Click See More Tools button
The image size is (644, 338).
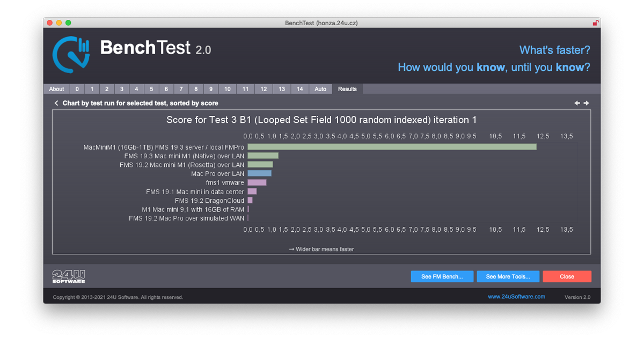(508, 277)
